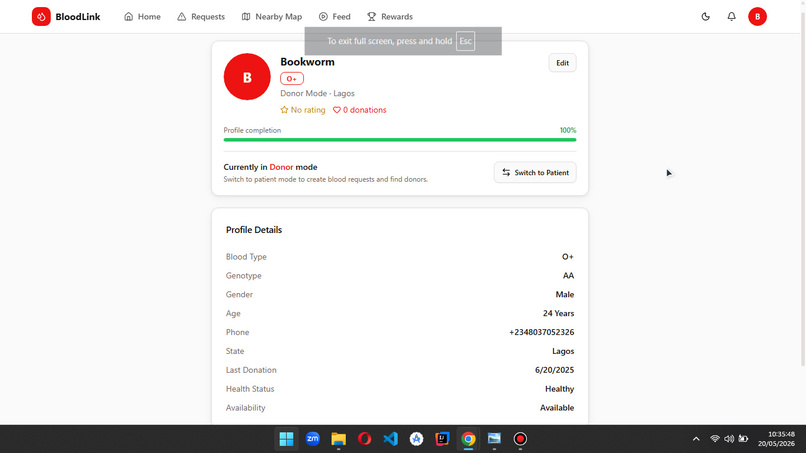This screenshot has height=453, width=806.
Task: Open File Explorer from the taskbar
Action: [x=338, y=439]
